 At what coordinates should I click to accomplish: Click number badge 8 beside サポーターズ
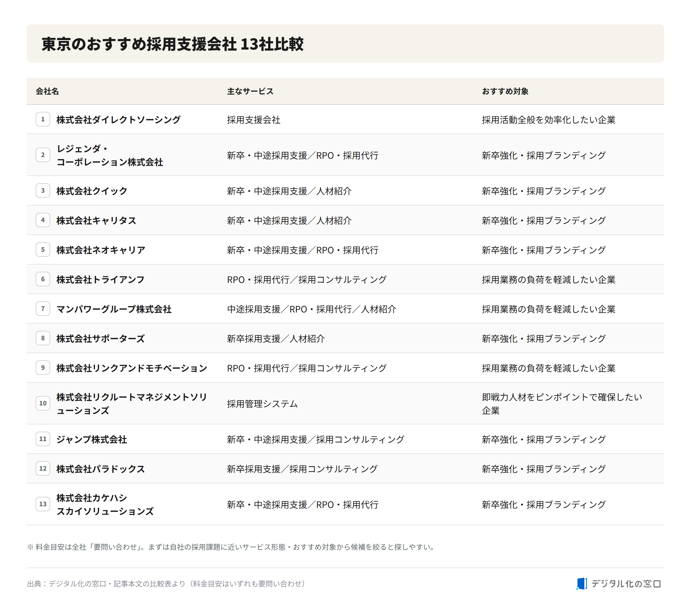click(43, 338)
